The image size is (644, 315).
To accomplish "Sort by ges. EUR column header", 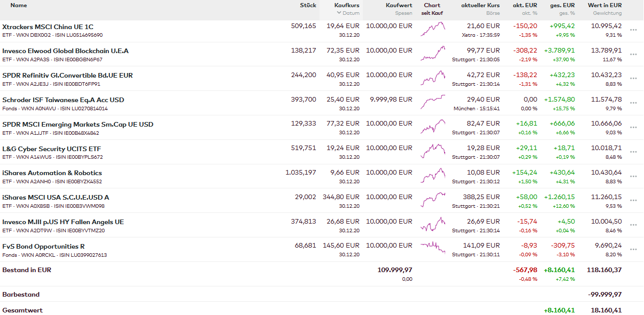I will (562, 5).
